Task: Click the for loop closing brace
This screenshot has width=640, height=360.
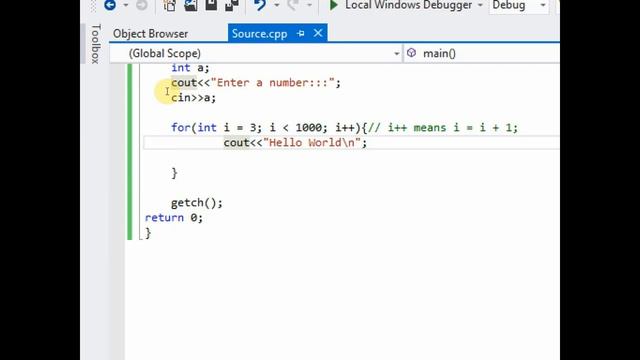Action: coord(174,173)
